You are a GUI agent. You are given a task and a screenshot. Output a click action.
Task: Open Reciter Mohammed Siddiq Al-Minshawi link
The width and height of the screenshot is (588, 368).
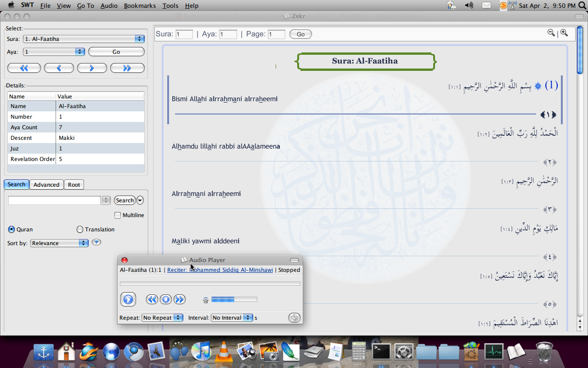220,270
